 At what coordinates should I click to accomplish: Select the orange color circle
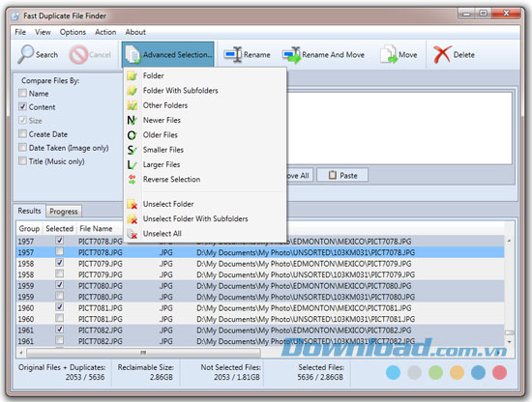pyautogui.click(x=457, y=372)
